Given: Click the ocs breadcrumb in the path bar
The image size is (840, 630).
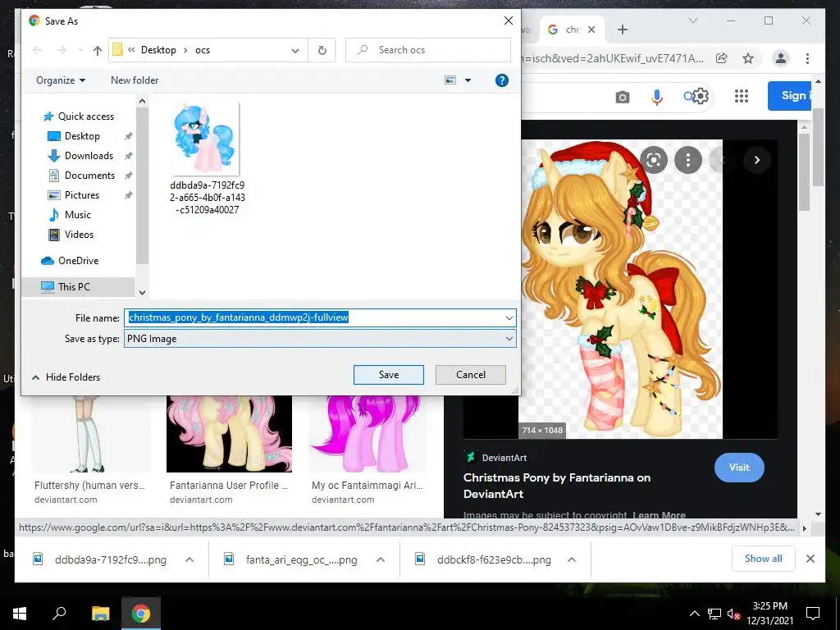Looking at the screenshot, I should (203, 50).
